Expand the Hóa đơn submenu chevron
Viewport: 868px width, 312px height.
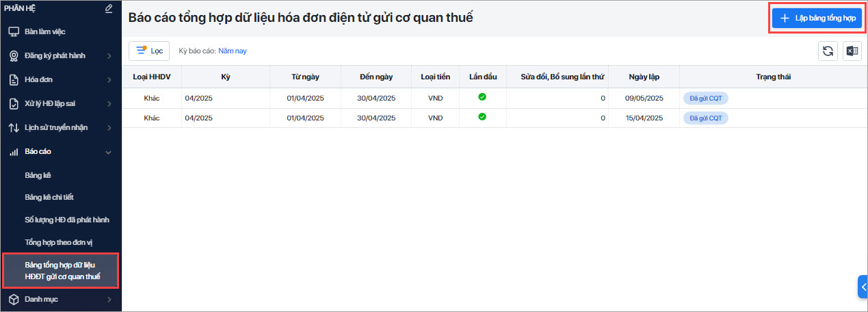click(x=109, y=80)
